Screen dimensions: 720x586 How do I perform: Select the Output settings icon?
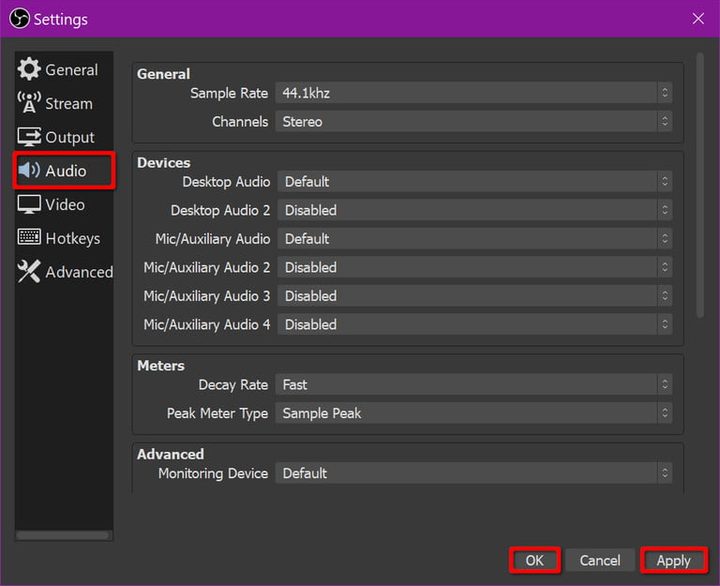29,138
